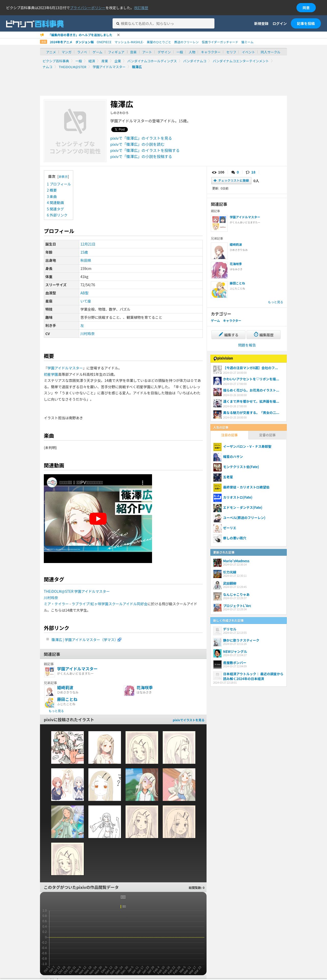
Task: Click the view count eye icon
Action: click(214, 172)
